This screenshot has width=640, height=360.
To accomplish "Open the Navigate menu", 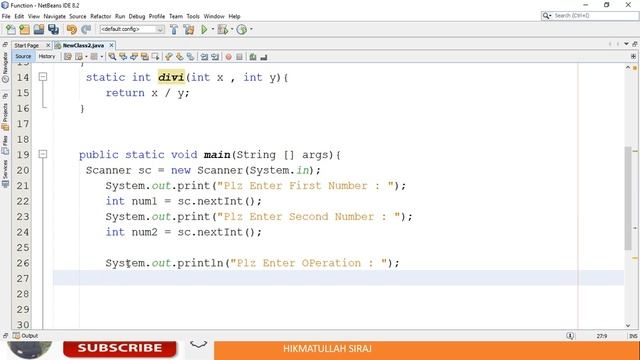I will (54, 16).
